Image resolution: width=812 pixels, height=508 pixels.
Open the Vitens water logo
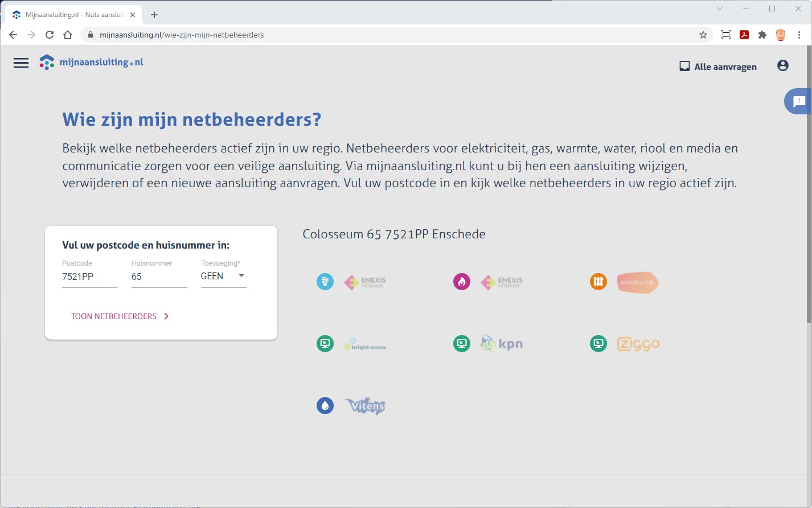tap(365, 406)
